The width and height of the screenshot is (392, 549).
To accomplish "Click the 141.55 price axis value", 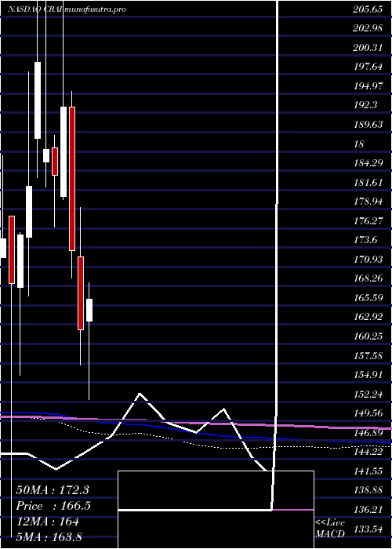I will (x=367, y=471).
